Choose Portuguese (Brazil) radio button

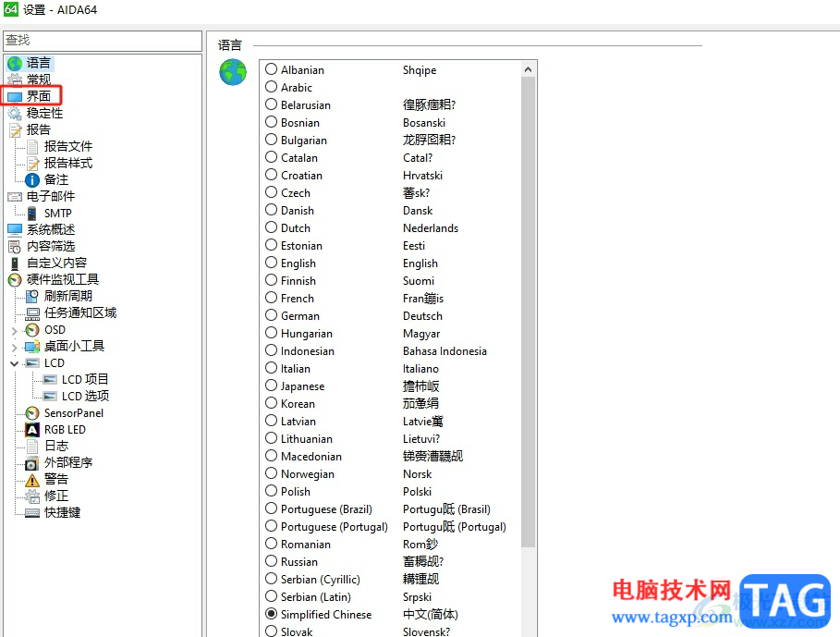click(x=271, y=508)
